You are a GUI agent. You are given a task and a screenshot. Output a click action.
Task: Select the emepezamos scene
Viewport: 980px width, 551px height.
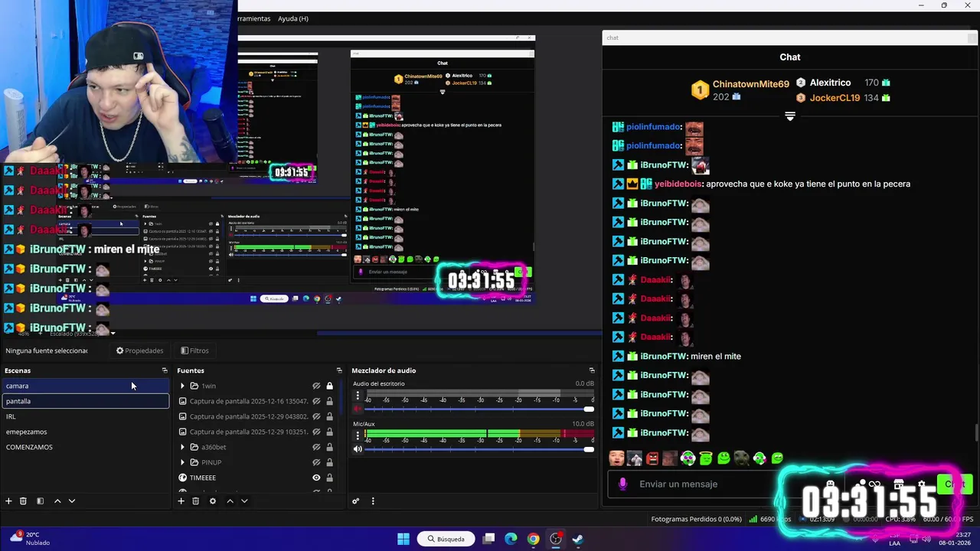point(86,432)
